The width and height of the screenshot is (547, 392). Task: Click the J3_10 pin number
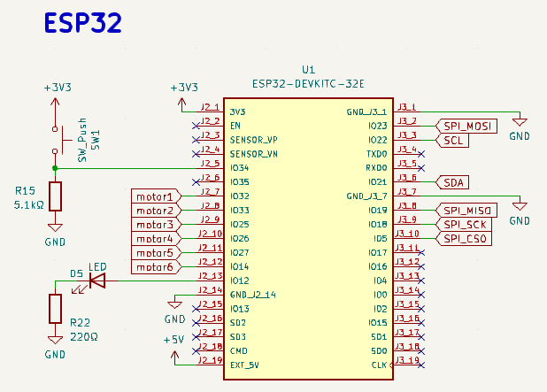[407, 234]
